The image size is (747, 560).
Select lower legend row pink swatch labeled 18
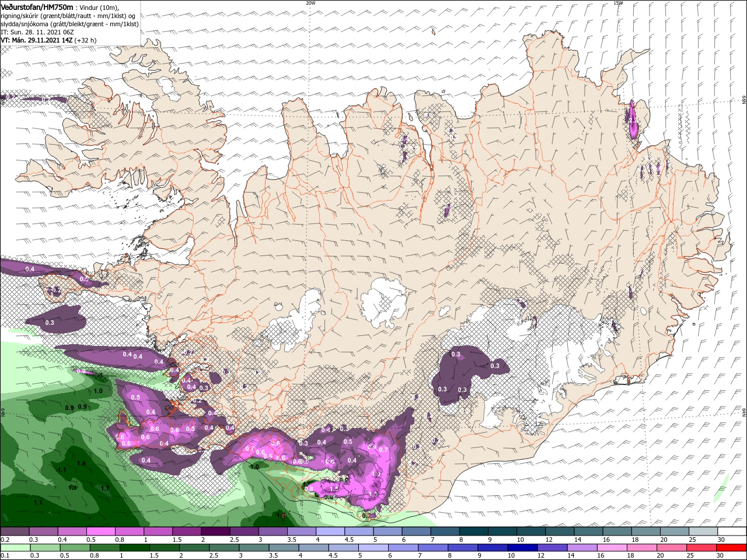pyautogui.click(x=641, y=548)
